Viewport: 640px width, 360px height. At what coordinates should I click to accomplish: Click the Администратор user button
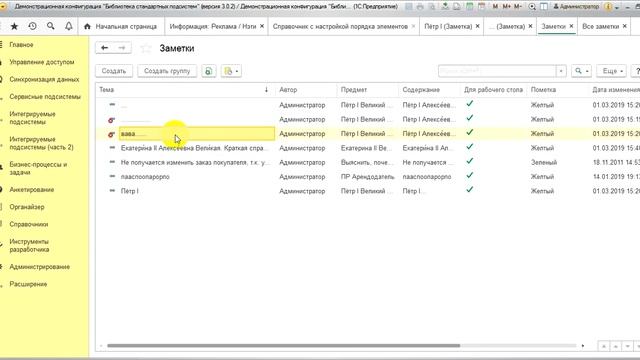tap(576, 7)
